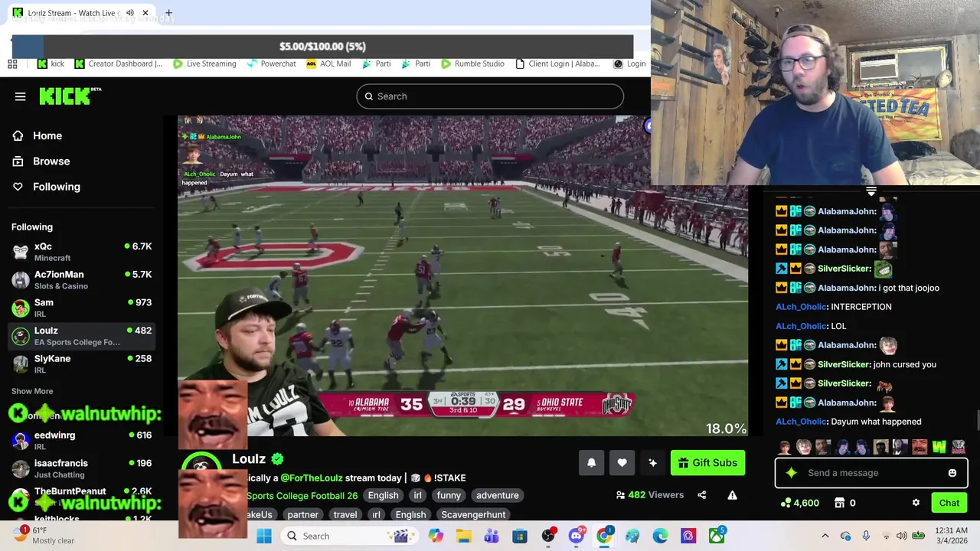The width and height of the screenshot is (980, 551).
Task: Open Powerchat bookmark
Action: pyautogui.click(x=271, y=64)
